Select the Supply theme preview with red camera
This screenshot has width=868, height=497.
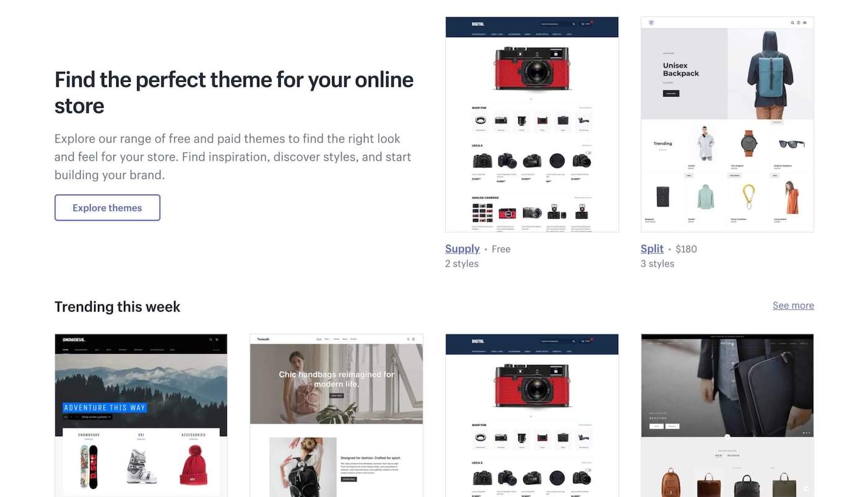532,125
